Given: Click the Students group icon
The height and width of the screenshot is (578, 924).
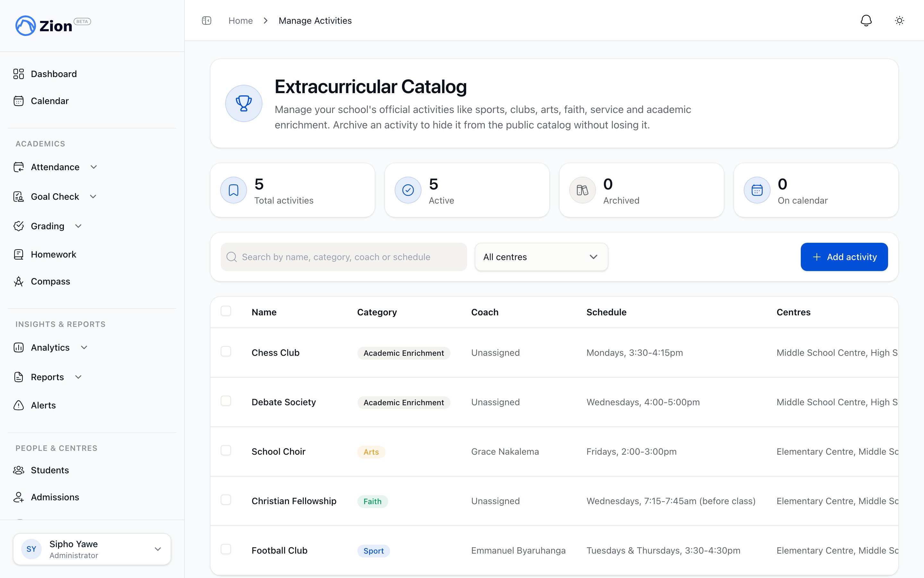Looking at the screenshot, I should [x=18, y=470].
